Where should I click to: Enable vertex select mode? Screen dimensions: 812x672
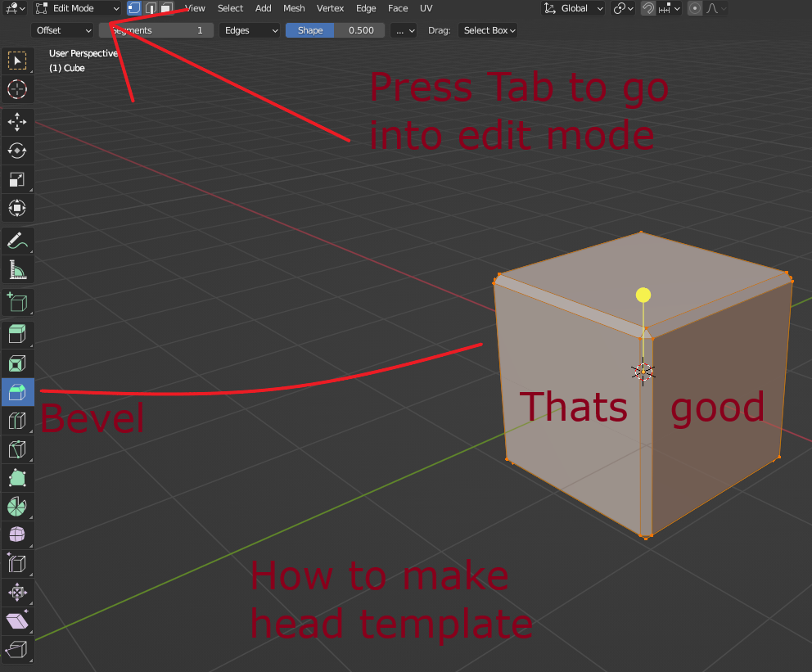(134, 8)
